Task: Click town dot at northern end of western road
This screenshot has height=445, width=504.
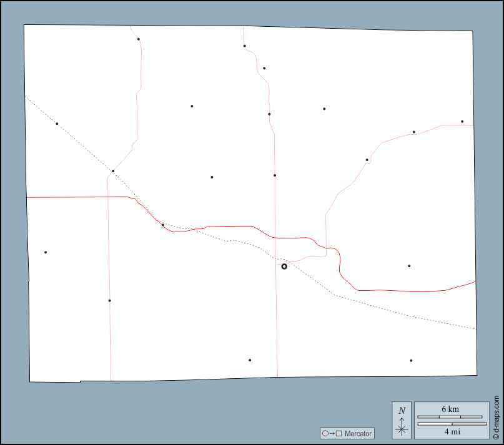Action: 139,39
